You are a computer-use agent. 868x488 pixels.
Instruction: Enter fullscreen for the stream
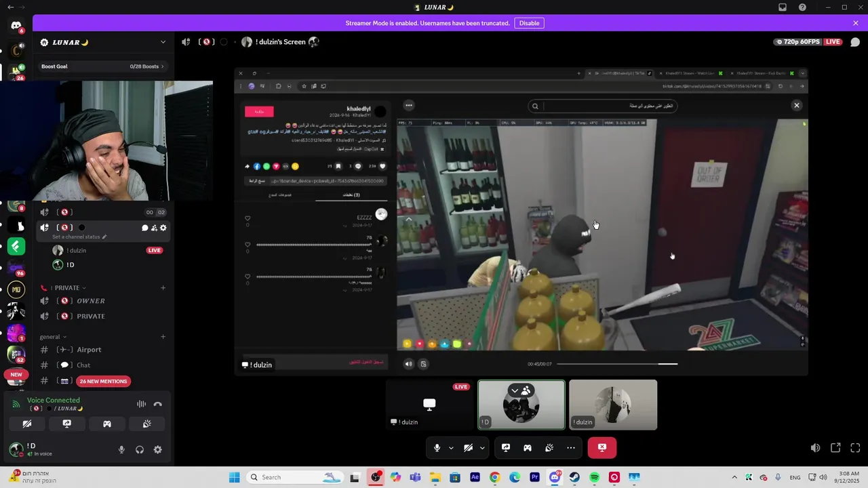855,448
